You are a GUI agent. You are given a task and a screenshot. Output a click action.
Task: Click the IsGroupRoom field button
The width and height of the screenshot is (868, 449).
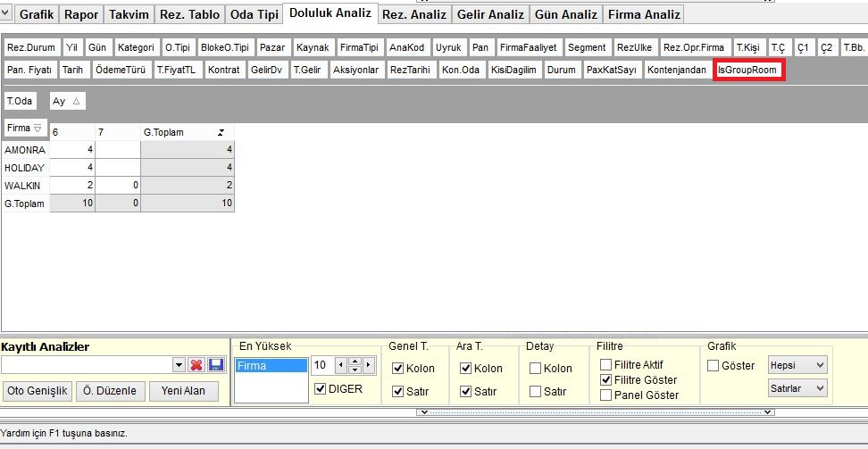pyautogui.click(x=748, y=71)
